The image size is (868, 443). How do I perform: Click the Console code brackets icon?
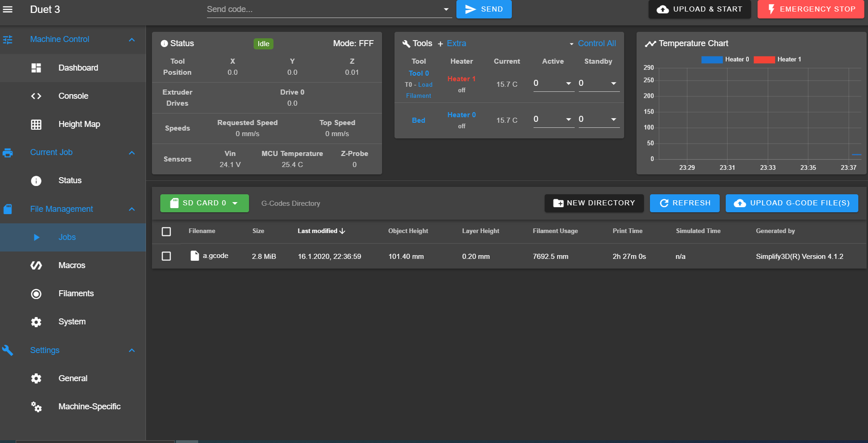point(36,96)
